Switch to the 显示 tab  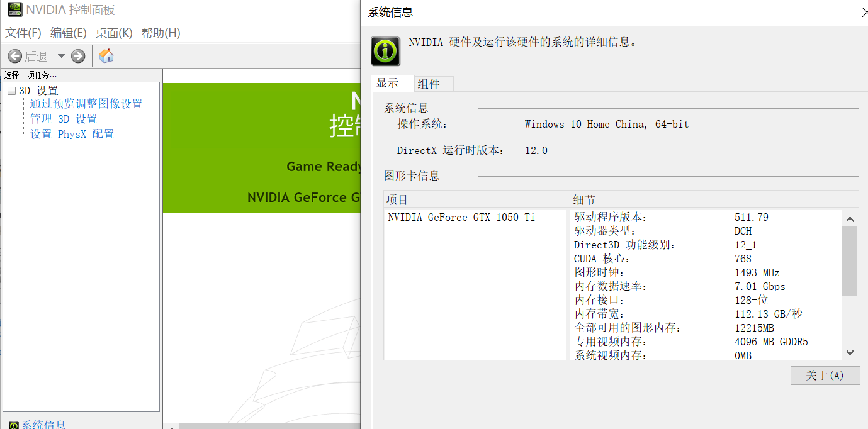(x=393, y=83)
